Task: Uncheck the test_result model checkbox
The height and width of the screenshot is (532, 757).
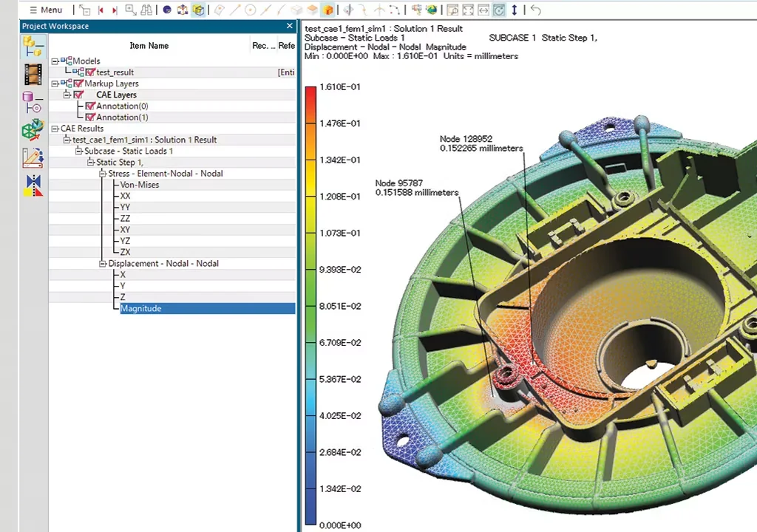Action: point(89,72)
